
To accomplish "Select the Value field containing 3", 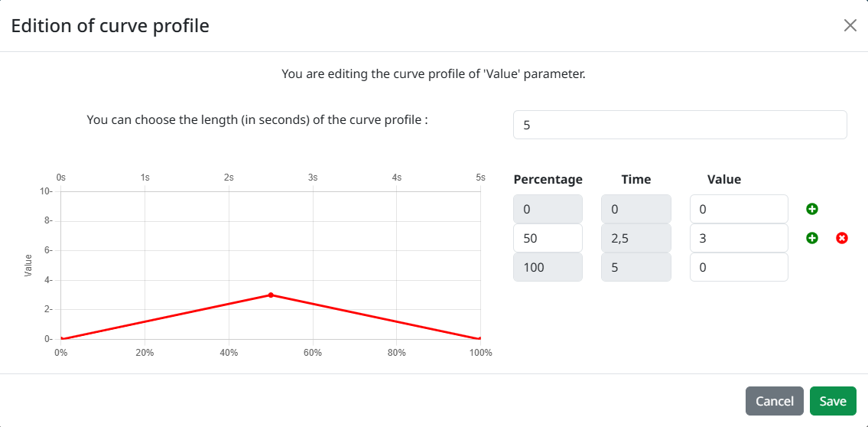I will click(739, 238).
